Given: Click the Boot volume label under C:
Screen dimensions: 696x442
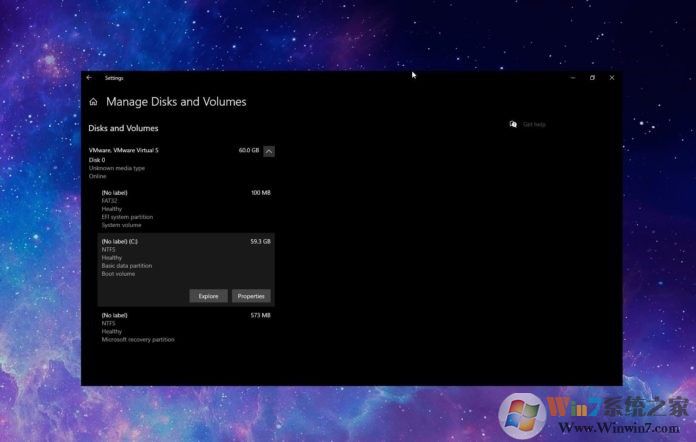Looking at the screenshot, I should [x=118, y=273].
